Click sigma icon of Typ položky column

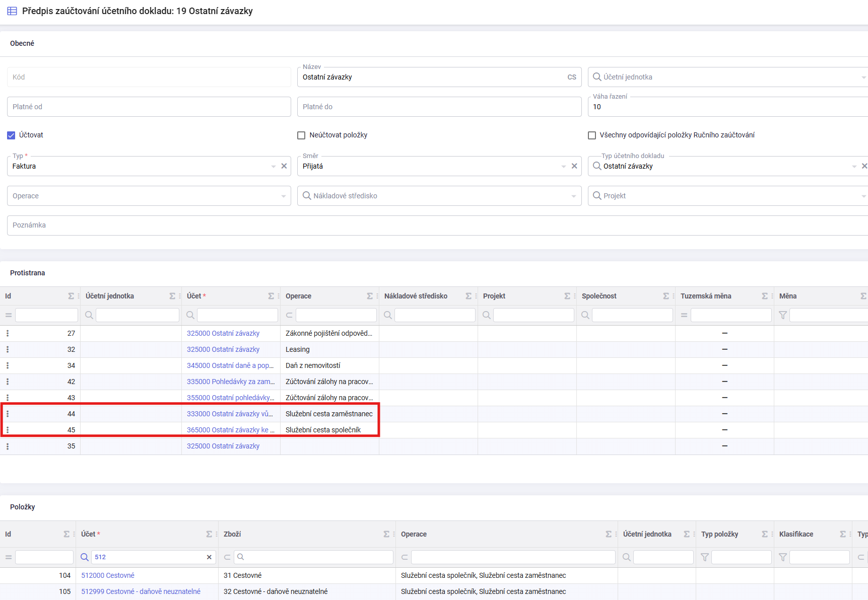(765, 534)
